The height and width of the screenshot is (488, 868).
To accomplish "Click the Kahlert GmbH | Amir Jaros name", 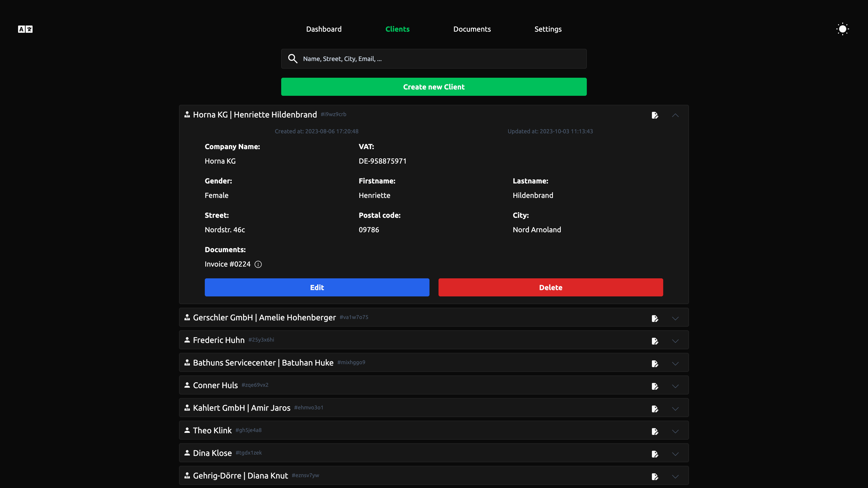I will [242, 408].
